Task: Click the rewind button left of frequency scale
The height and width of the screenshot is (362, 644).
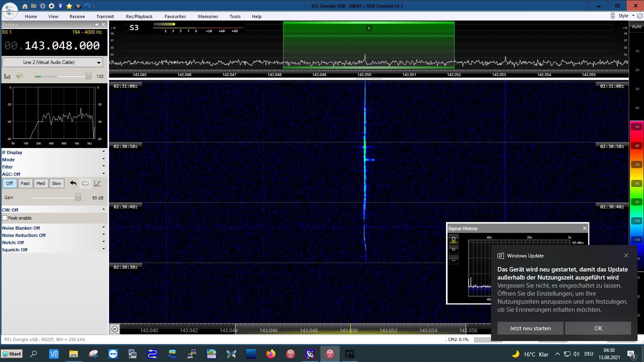Action: (x=115, y=329)
